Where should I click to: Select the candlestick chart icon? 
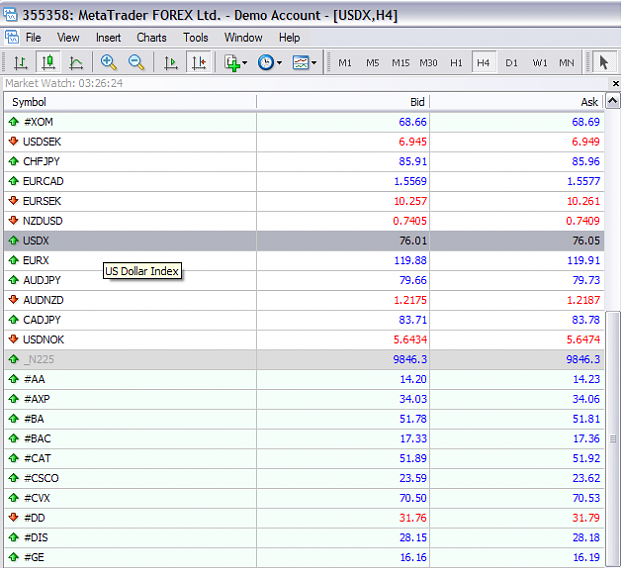(x=48, y=63)
